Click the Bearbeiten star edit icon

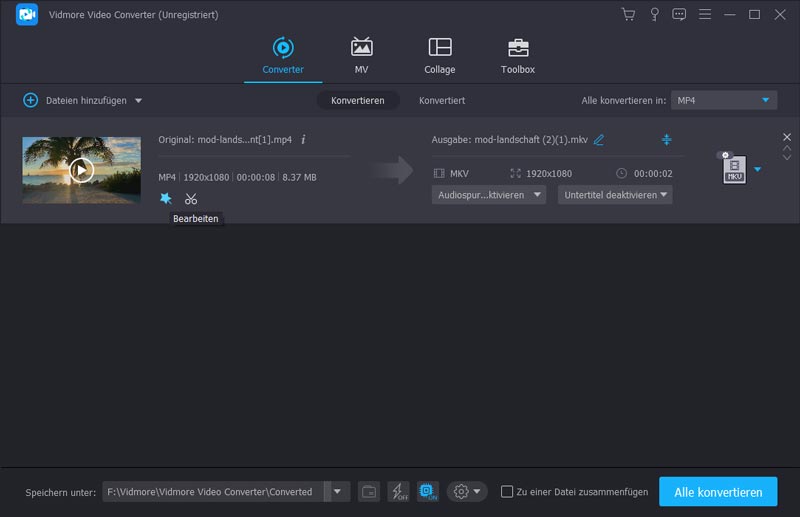coord(166,198)
